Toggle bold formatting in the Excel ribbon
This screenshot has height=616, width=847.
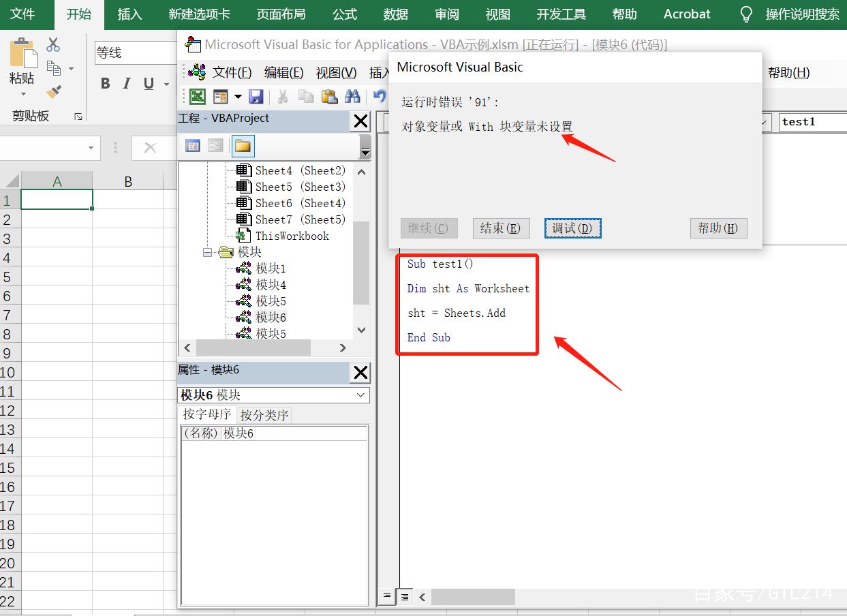click(x=105, y=83)
